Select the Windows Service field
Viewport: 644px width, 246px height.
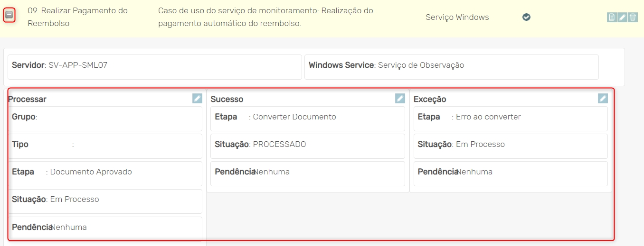click(451, 67)
